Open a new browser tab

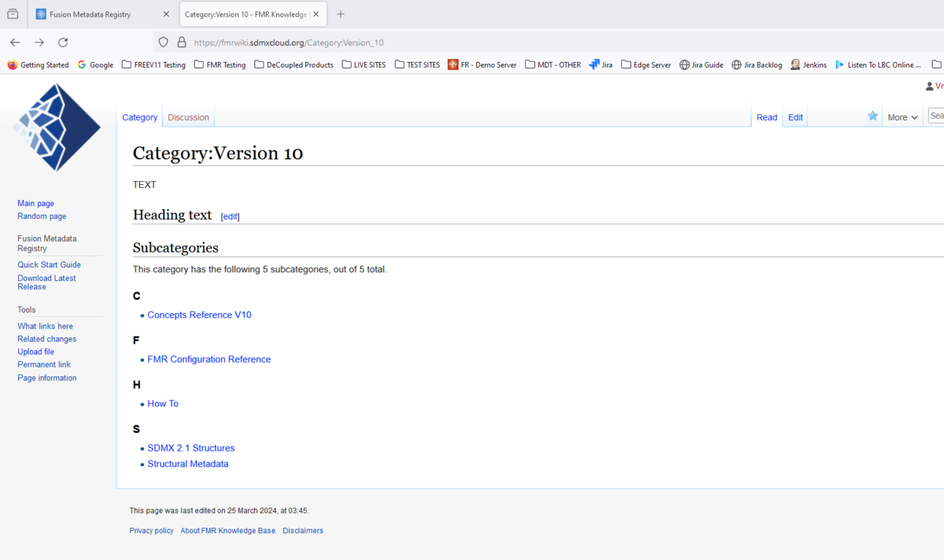tap(341, 14)
